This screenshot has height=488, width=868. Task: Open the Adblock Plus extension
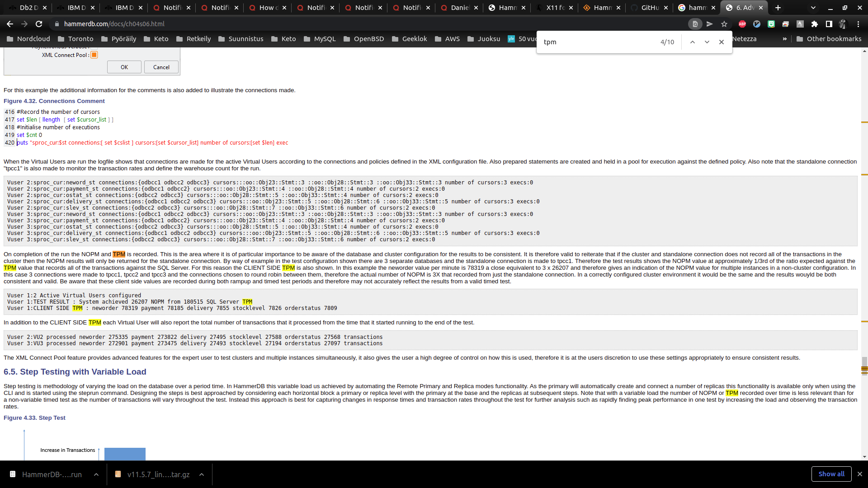(x=742, y=24)
